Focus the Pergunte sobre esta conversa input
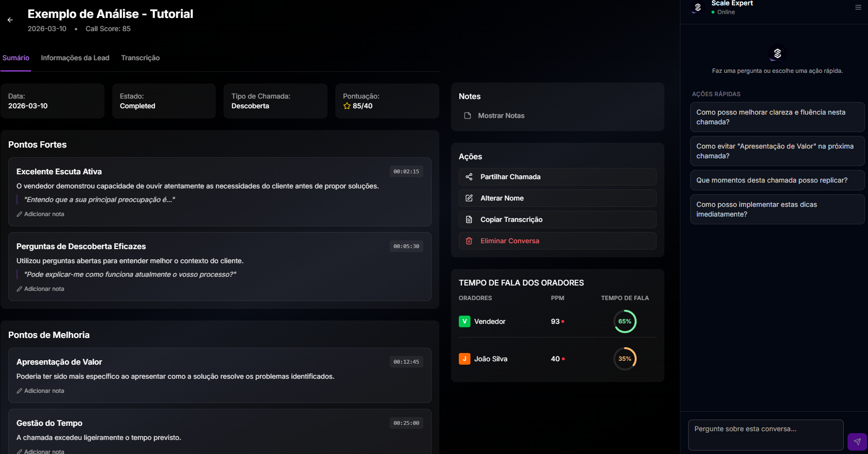868x454 pixels. pos(765,435)
